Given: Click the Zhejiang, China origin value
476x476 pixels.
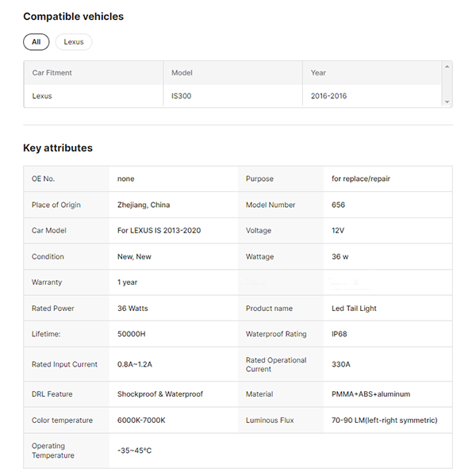Looking at the screenshot, I should 144,205.
